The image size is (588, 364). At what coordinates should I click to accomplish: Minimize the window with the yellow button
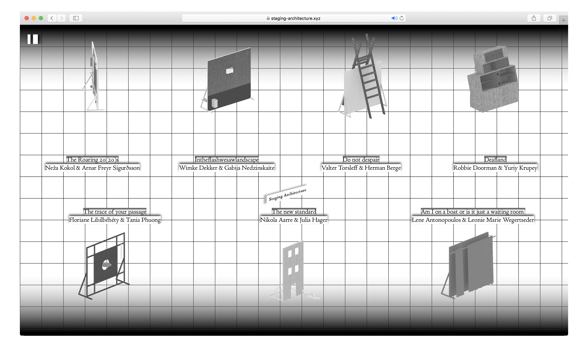pyautogui.click(x=34, y=18)
